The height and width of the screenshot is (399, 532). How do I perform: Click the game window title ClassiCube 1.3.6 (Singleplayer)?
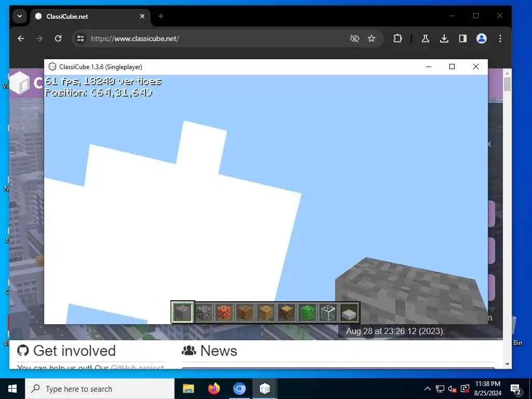[101, 67]
